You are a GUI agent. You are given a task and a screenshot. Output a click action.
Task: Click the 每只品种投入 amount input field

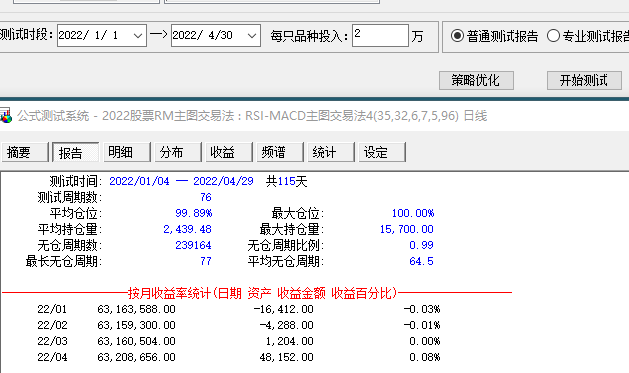point(380,35)
